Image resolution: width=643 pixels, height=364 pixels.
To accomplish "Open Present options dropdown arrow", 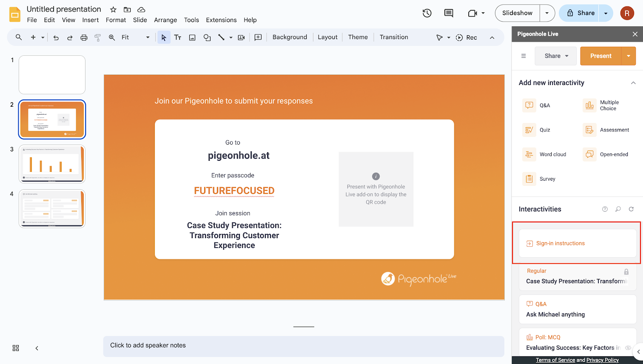I will (629, 56).
